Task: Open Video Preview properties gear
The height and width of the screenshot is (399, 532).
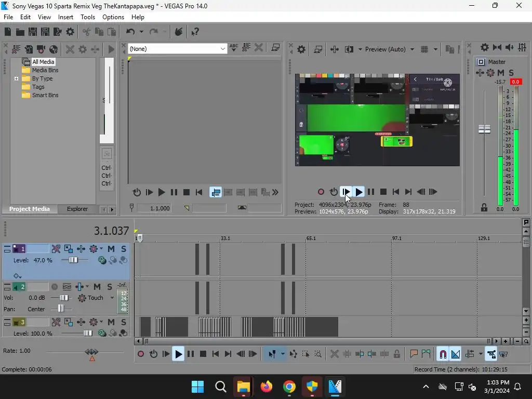Action: [301, 49]
